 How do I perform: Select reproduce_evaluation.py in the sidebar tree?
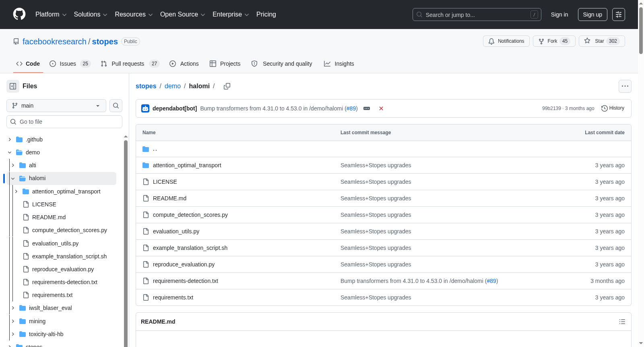(x=63, y=269)
